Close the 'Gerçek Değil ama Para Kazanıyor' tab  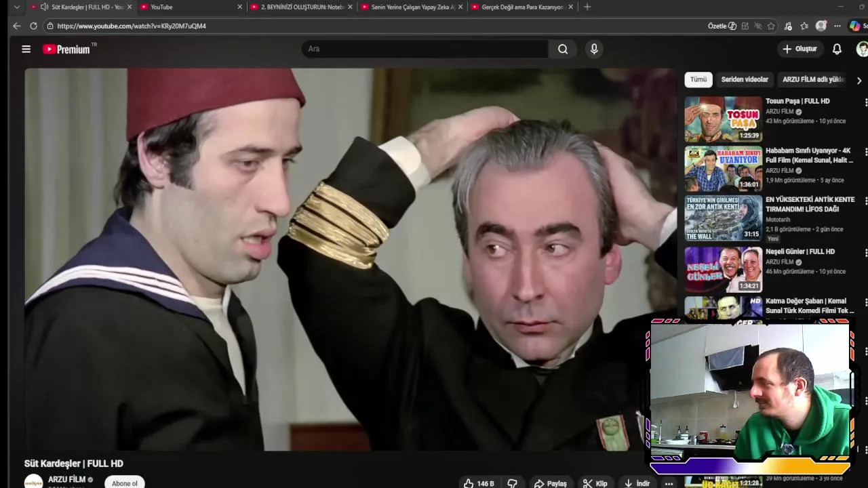570,7
